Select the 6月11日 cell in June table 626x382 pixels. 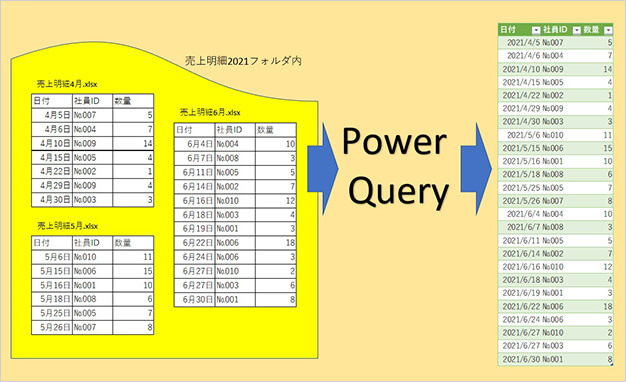click(x=195, y=172)
